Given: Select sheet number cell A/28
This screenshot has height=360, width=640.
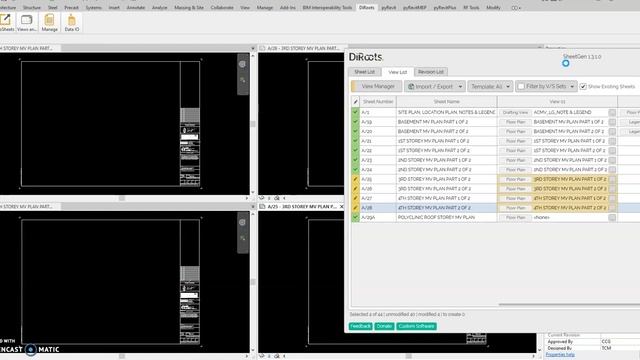Looking at the screenshot, I should coord(378,208).
